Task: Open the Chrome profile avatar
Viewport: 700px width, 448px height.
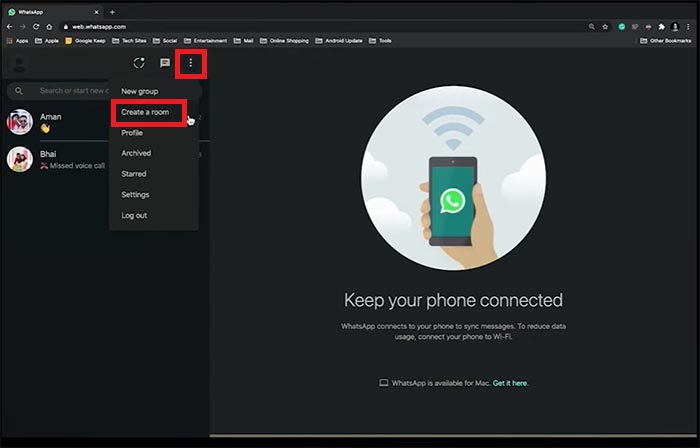Action: point(675,27)
